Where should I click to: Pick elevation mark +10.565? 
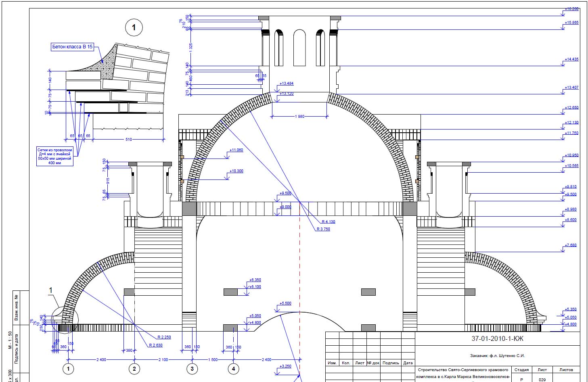tap(571, 166)
